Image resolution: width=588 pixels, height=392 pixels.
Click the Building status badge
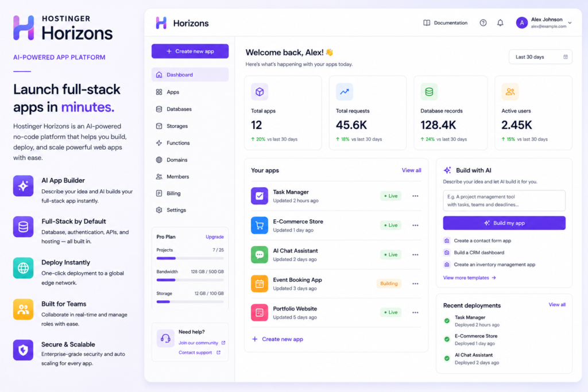[389, 284]
